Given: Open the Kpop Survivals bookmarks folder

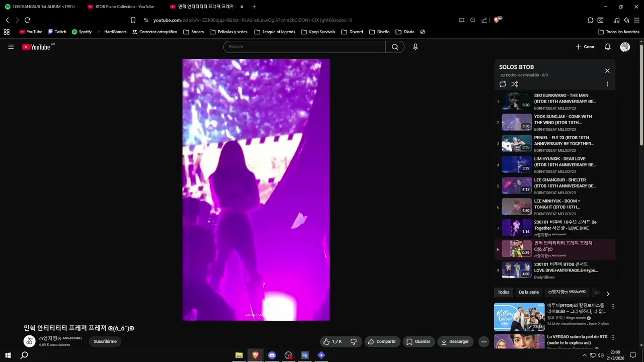Looking at the screenshot, I should (318, 32).
